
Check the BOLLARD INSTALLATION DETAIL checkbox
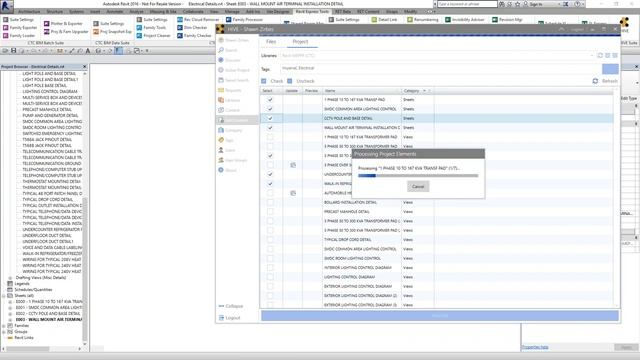pos(270,202)
